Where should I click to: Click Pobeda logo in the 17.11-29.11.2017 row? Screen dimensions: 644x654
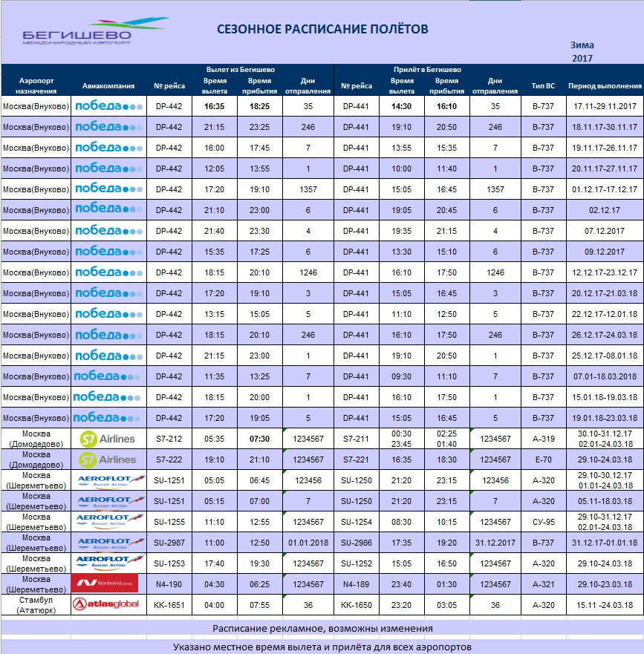[109, 106]
